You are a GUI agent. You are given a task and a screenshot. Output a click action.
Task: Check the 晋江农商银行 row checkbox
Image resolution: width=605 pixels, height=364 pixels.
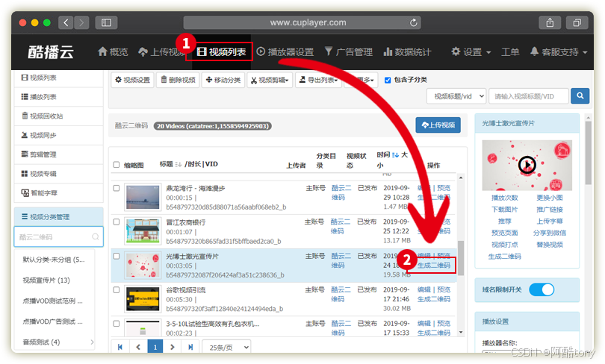pyautogui.click(x=116, y=222)
